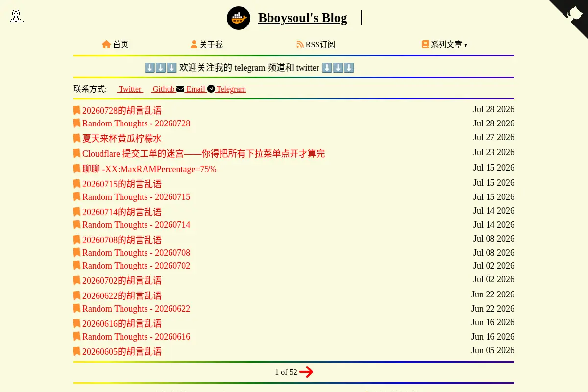Click the envelope icon beside Email
The width and height of the screenshot is (588, 392).
point(180,89)
